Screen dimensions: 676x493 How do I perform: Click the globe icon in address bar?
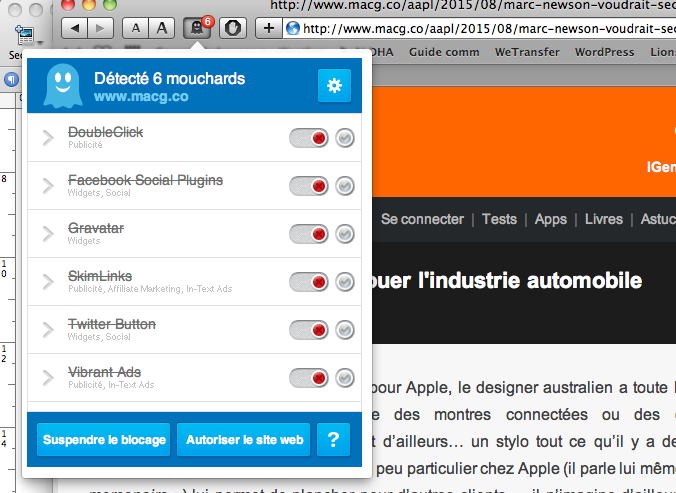click(x=293, y=28)
